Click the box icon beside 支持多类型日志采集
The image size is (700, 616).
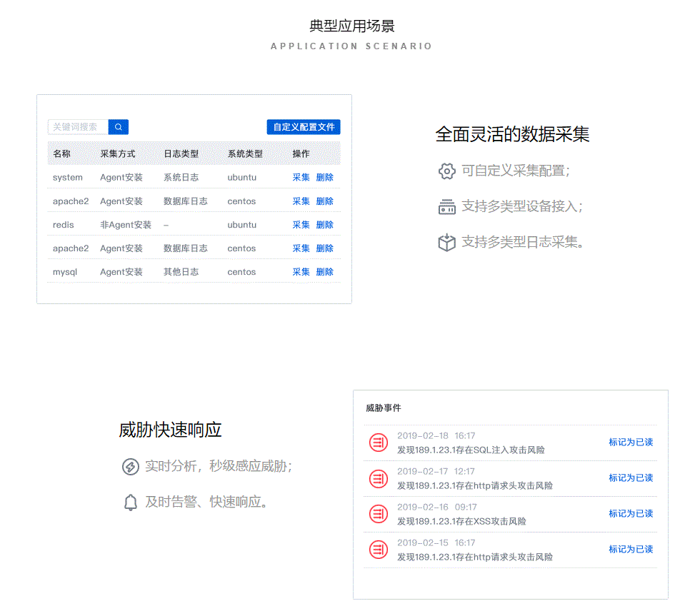tap(446, 243)
